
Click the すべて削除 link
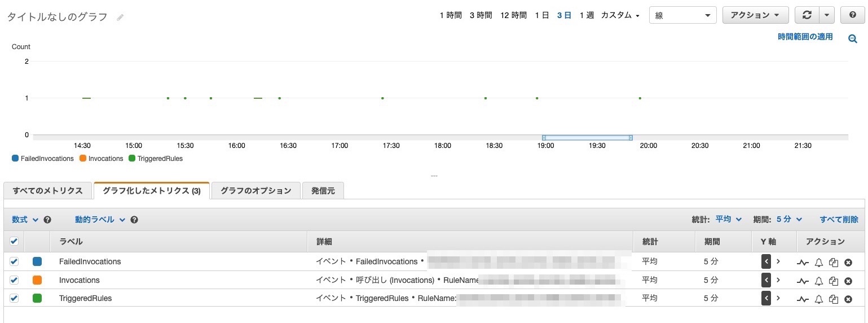click(x=839, y=220)
